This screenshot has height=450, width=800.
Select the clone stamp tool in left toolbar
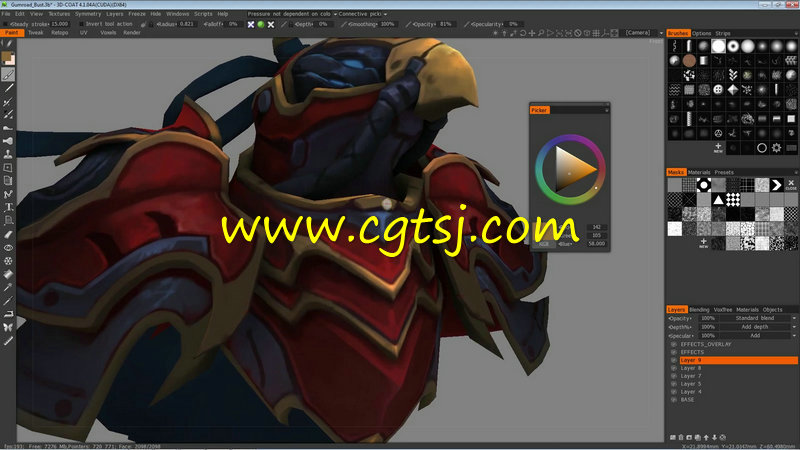pyautogui.click(x=8, y=154)
